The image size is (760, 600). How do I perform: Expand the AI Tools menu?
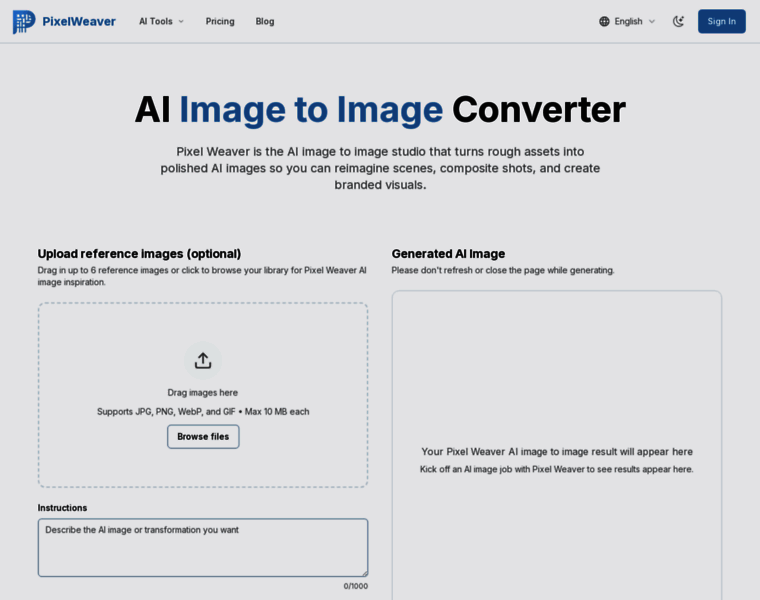(x=161, y=21)
